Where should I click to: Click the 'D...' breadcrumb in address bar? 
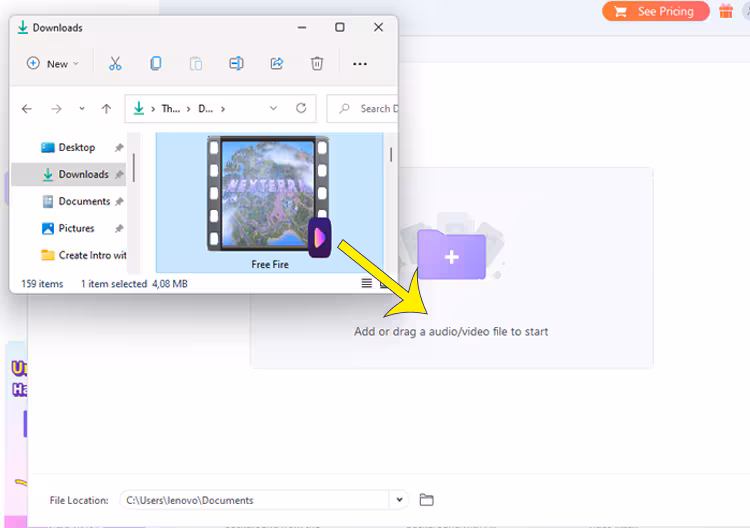(206, 109)
